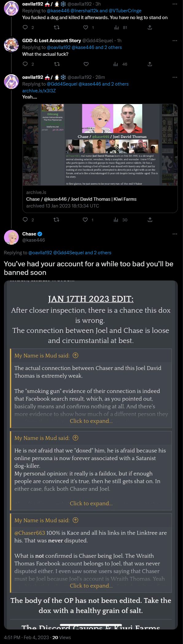The image size is (183, 644).
Task: Open the tweet timestamp 4:51 PM Feb 4, 2023
Action: click(26, 637)
